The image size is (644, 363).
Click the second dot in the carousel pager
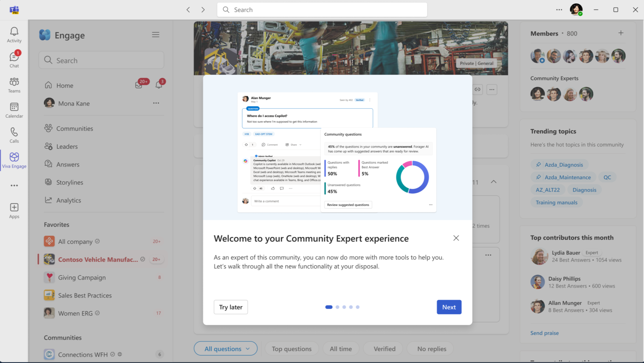pos(337,307)
